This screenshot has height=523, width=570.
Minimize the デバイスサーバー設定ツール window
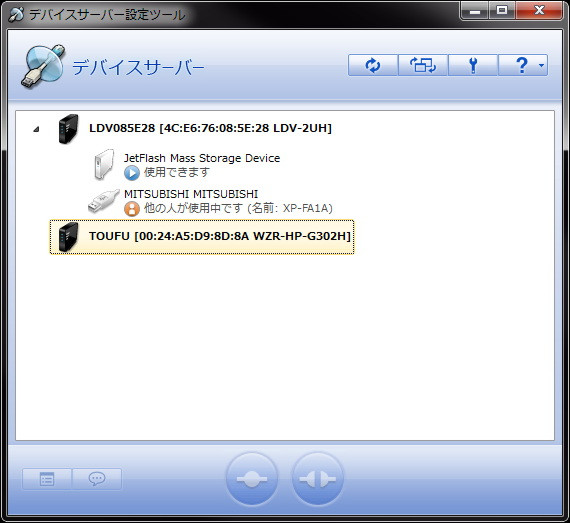pos(474,11)
